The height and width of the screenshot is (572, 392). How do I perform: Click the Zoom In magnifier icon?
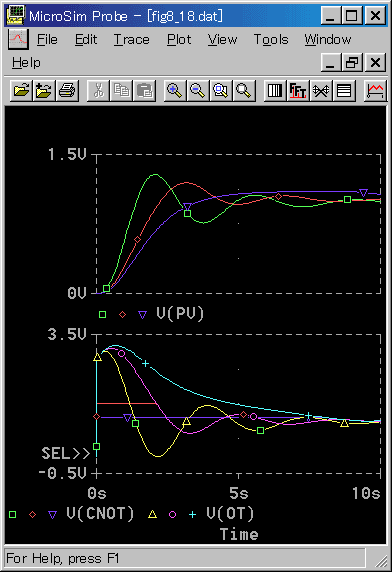175,90
